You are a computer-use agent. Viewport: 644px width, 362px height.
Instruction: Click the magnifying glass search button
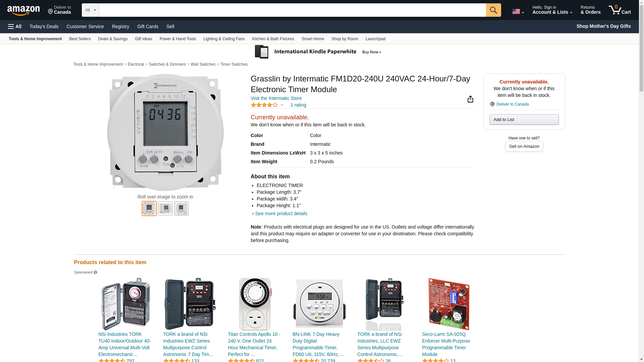pos(493,10)
